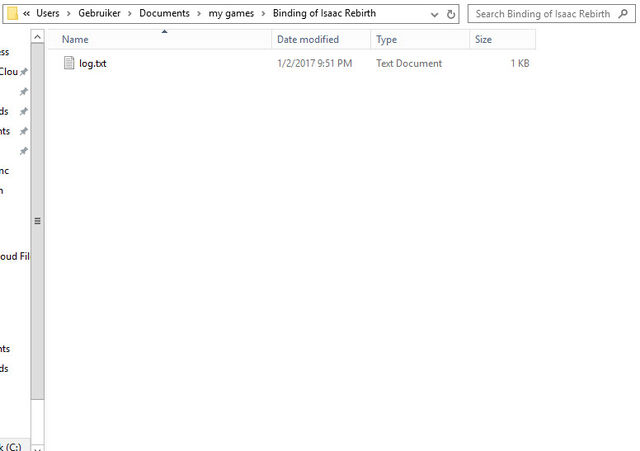Expand chevron after Users in path

pos(69,14)
